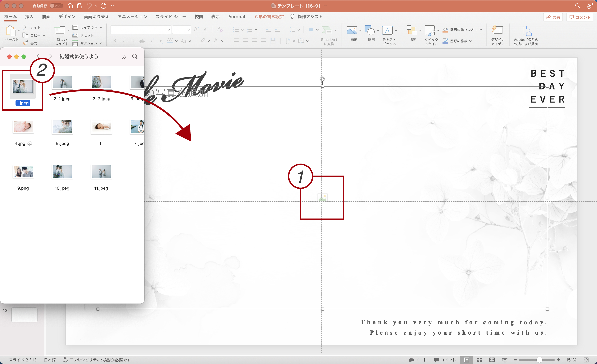
Task: Open the Shape Format (図形の書式設定) tab
Action: [x=269, y=17]
